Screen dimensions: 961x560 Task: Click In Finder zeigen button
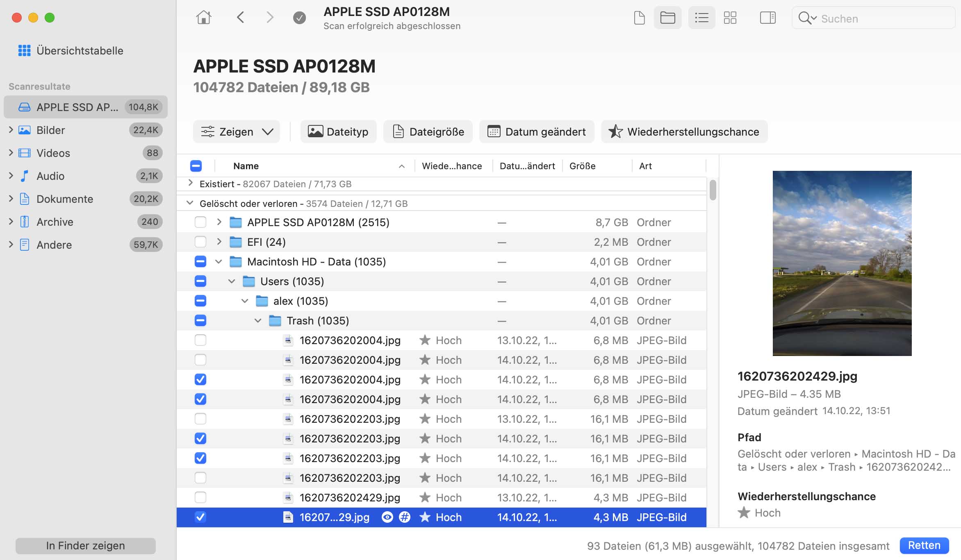[x=86, y=546]
